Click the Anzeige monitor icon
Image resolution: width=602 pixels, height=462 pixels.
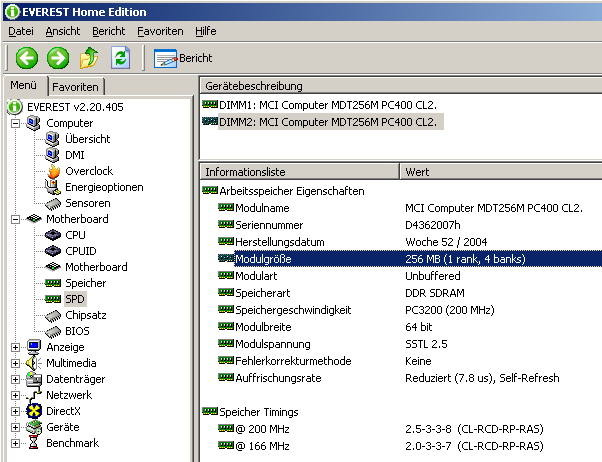tap(34, 347)
